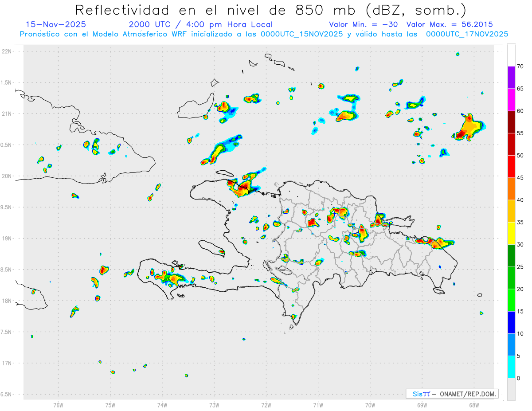Click the "21N" latitude axis label
Image resolution: width=532 pixels, height=411 pixels.
click(8, 114)
